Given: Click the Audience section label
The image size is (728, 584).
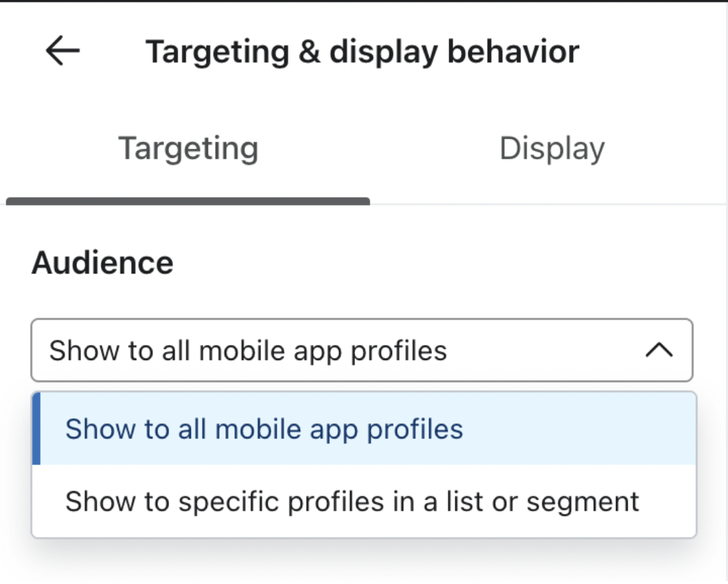Looking at the screenshot, I should click(x=101, y=262).
